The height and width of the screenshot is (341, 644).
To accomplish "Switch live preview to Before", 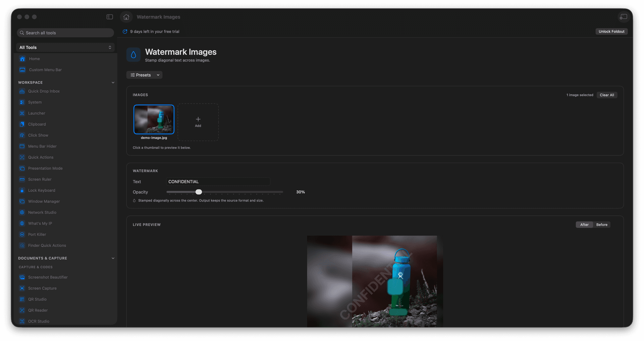I will point(602,225).
